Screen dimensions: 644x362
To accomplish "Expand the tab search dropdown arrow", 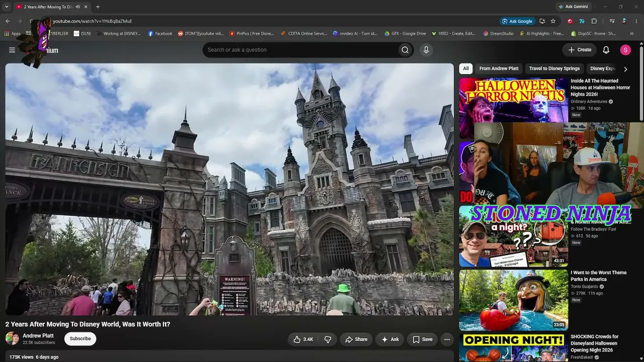I will tap(7, 7).
